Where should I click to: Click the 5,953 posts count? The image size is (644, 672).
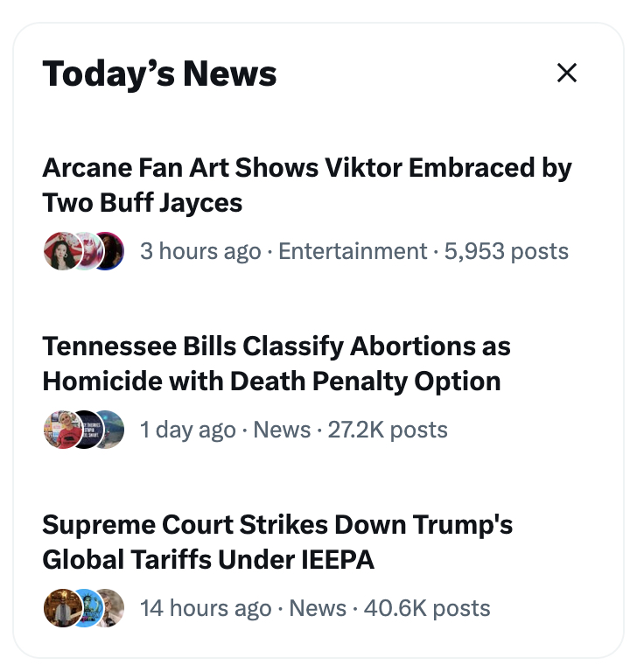pos(507,252)
